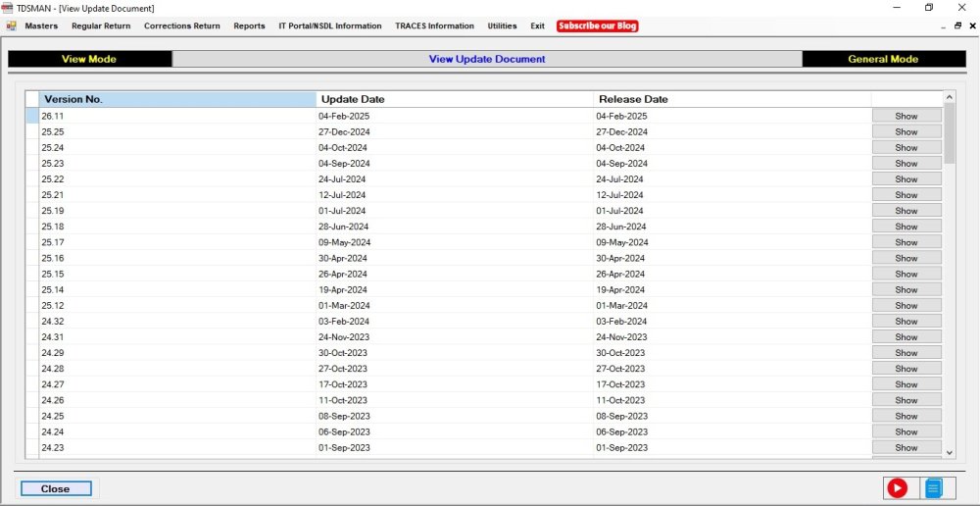This screenshot has width=980, height=506.
Task: Click the scrollbar up arrow
Action: (950, 97)
